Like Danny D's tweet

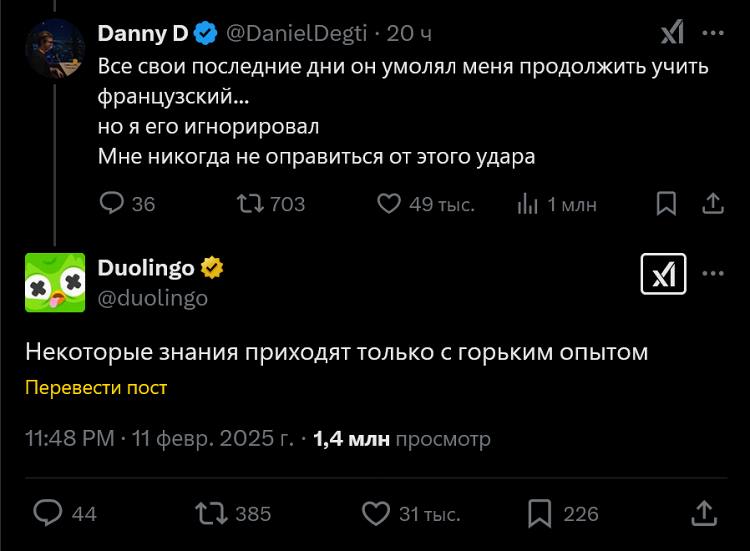tap(389, 204)
